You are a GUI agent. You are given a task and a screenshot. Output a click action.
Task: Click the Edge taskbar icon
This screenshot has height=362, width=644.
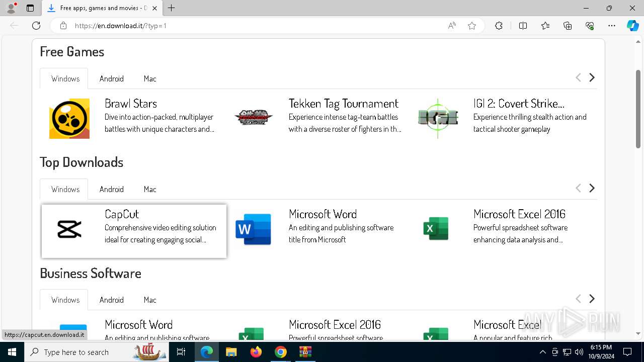point(207,352)
